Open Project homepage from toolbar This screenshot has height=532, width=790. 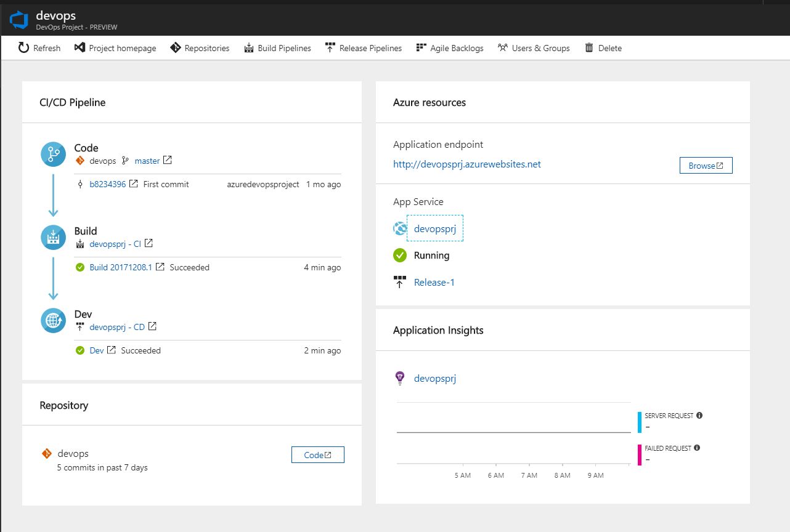(115, 48)
